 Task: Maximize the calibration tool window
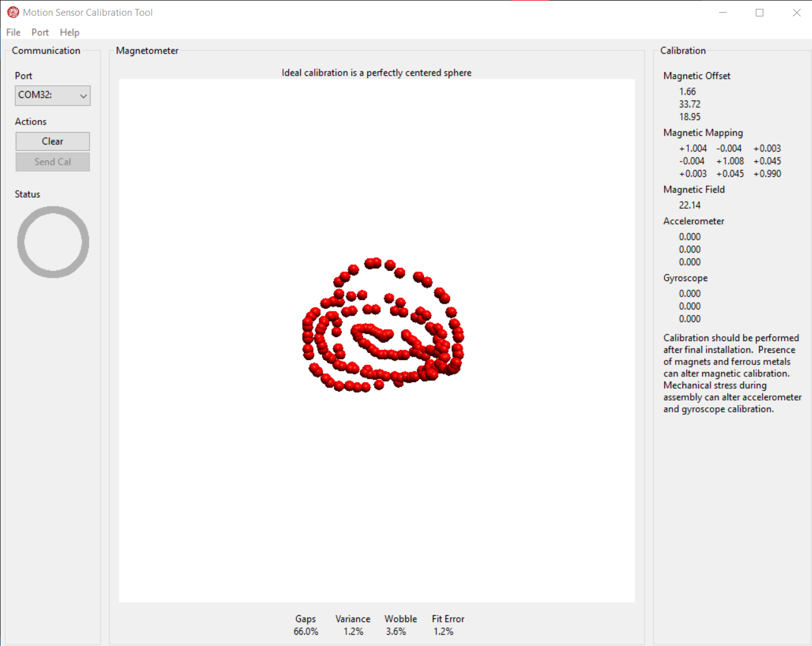[x=760, y=13]
